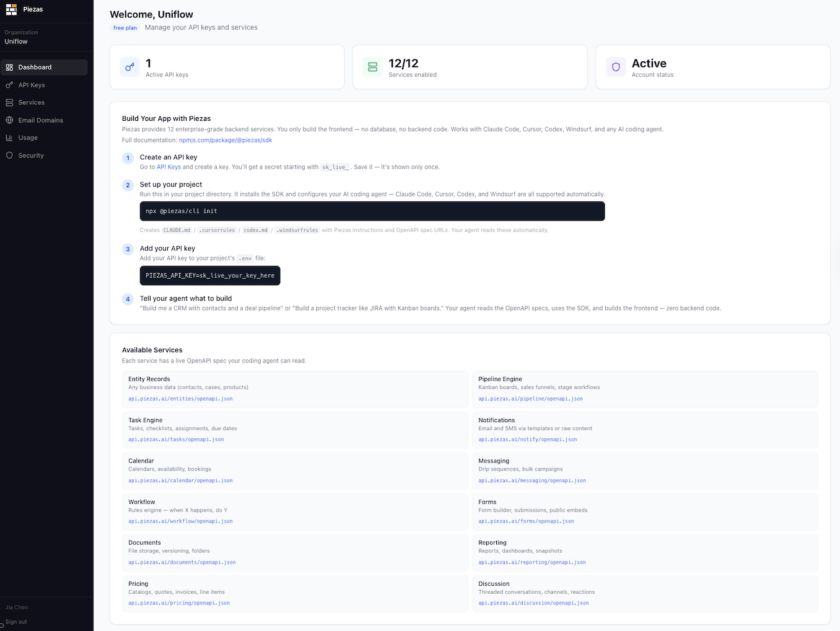Click the server icon on Services enabled card

372,67
